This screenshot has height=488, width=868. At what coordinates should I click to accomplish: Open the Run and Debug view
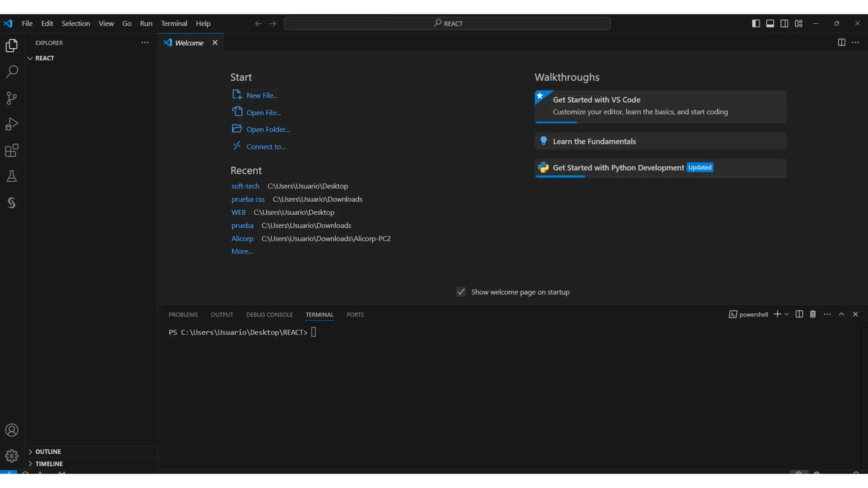click(x=11, y=124)
